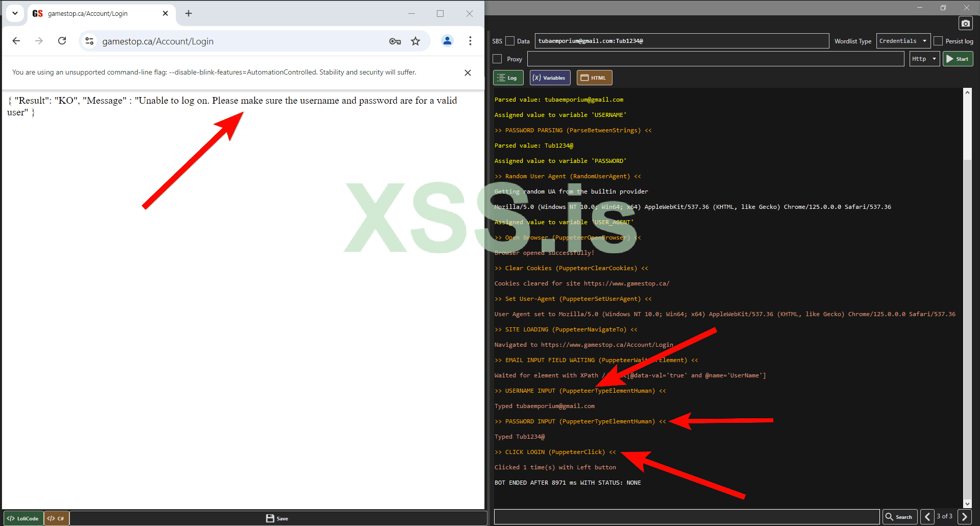Click the ">> SITE LOADING (PuppeteerNavigateTo) <<" log line
This screenshot has width=980, height=526.
[566, 329]
